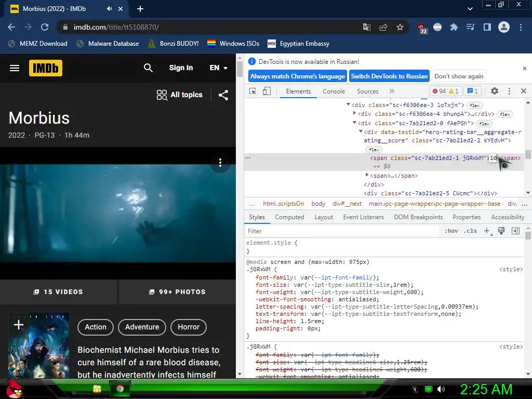532x399 pixels.
Task: Reload the IMDb page
Action: [x=45, y=27]
